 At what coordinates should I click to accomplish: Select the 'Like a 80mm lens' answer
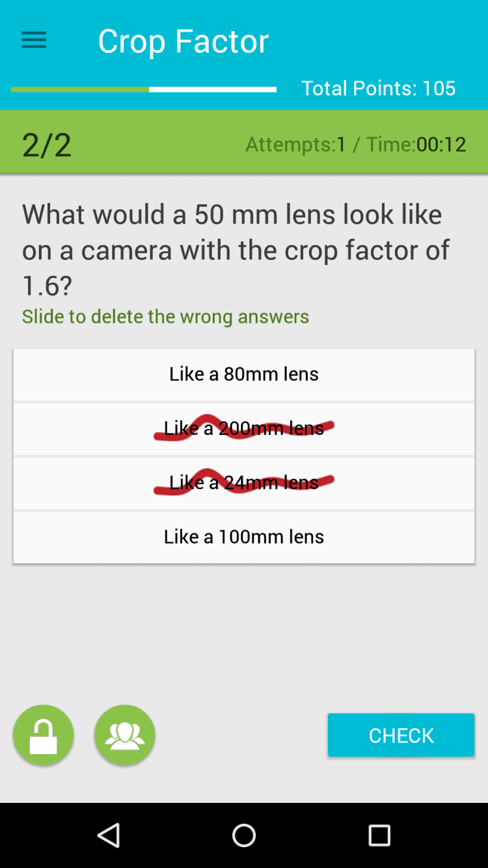pyautogui.click(x=244, y=374)
